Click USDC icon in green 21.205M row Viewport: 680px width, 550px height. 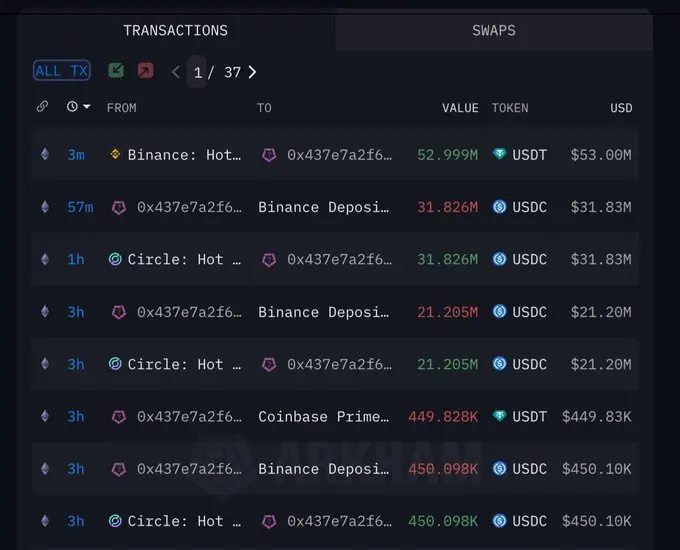(500, 363)
